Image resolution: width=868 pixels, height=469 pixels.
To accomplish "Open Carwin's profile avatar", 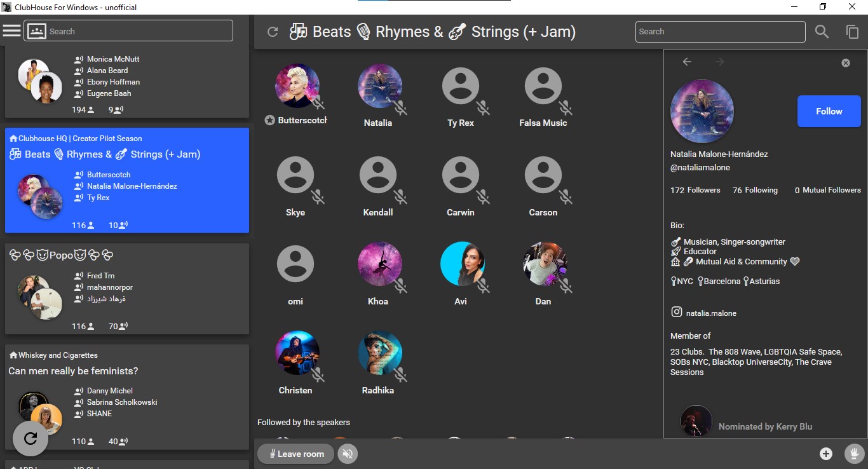I will (461, 175).
